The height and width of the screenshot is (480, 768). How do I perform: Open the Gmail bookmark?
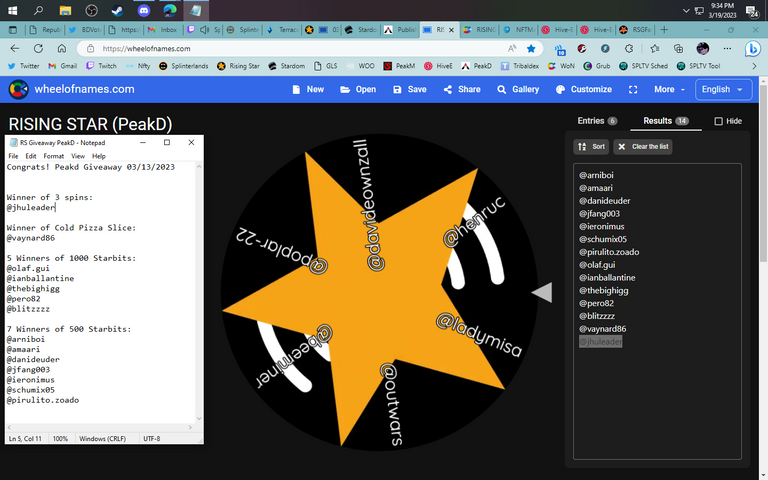[62, 66]
